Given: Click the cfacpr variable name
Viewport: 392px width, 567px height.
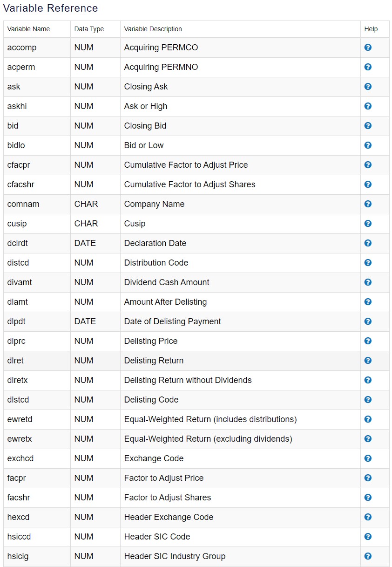Looking at the screenshot, I should pos(19,165).
